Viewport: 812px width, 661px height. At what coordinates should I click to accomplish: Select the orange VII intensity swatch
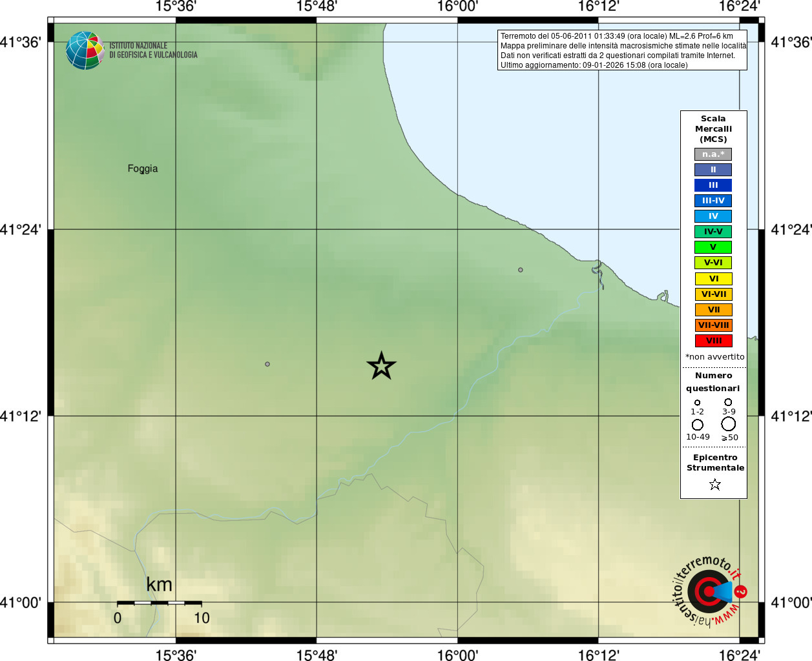click(713, 310)
